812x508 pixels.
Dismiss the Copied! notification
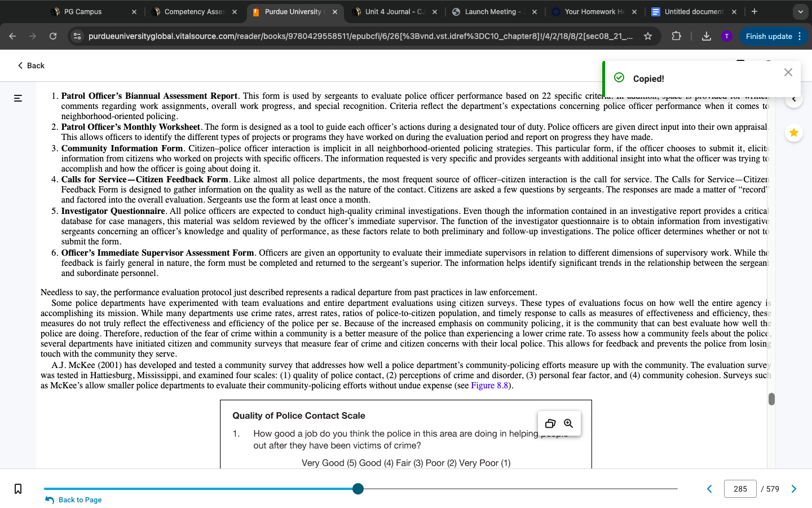tap(788, 72)
